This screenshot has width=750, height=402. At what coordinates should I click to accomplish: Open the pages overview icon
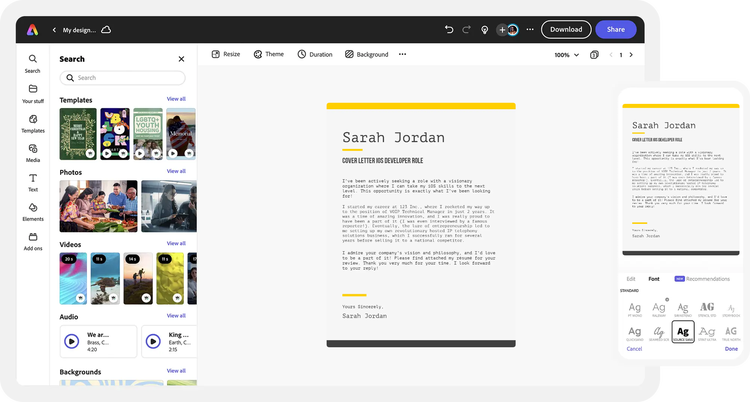pos(594,55)
